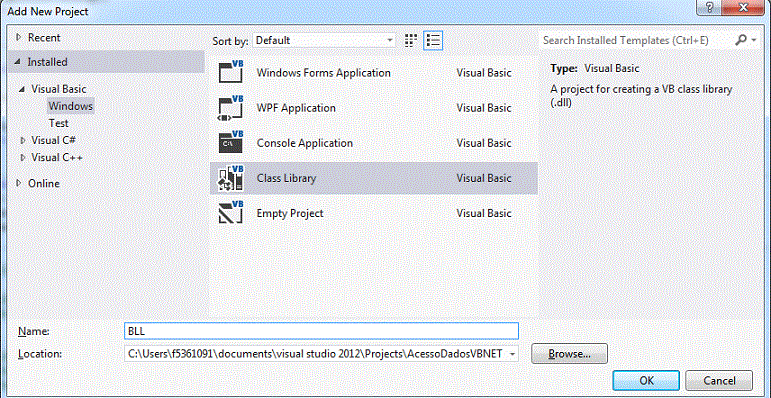Image resolution: width=771 pixels, height=398 pixels.
Task: Expand the Visual C# tree node
Action: pos(23,140)
